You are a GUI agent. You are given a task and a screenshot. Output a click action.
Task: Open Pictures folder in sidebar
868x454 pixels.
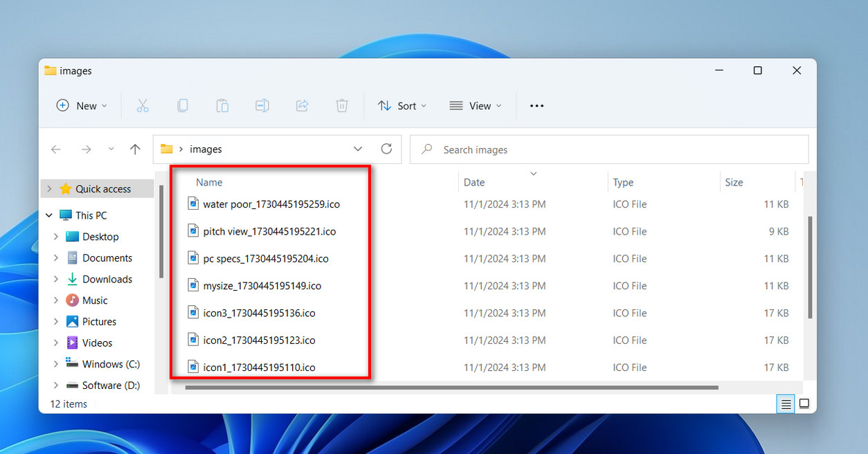[99, 321]
